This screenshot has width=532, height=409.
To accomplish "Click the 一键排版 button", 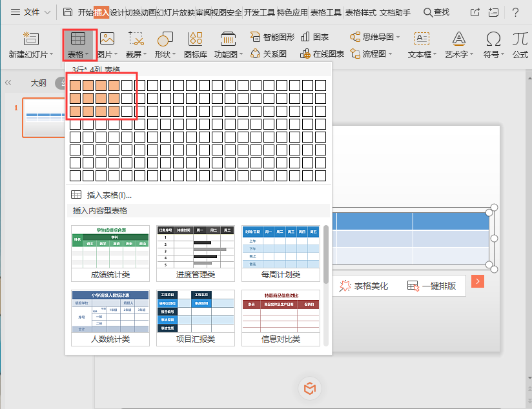I will (431, 286).
